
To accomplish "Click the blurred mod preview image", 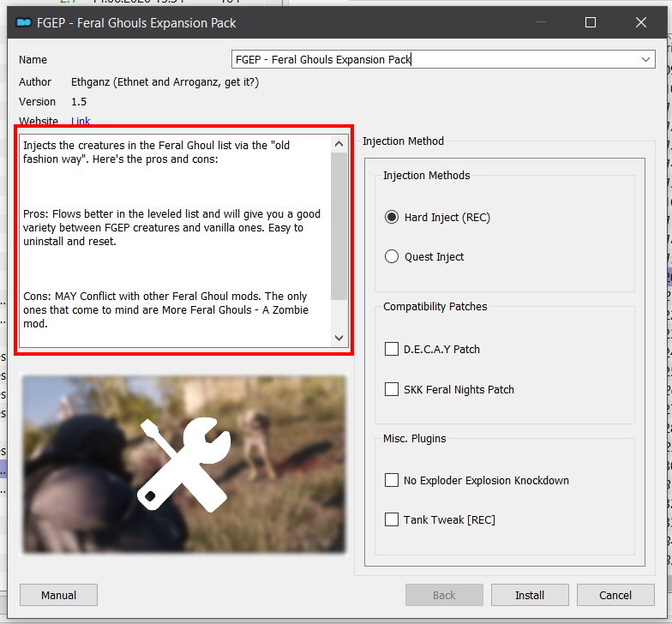I will point(183,465).
